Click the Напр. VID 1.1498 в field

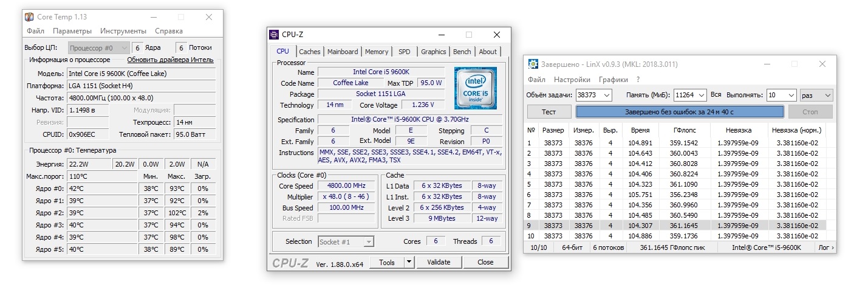tap(87, 110)
